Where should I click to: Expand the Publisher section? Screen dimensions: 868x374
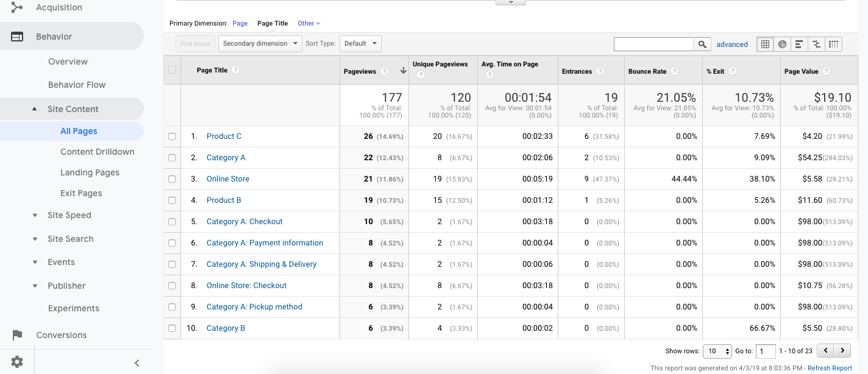[x=35, y=286]
